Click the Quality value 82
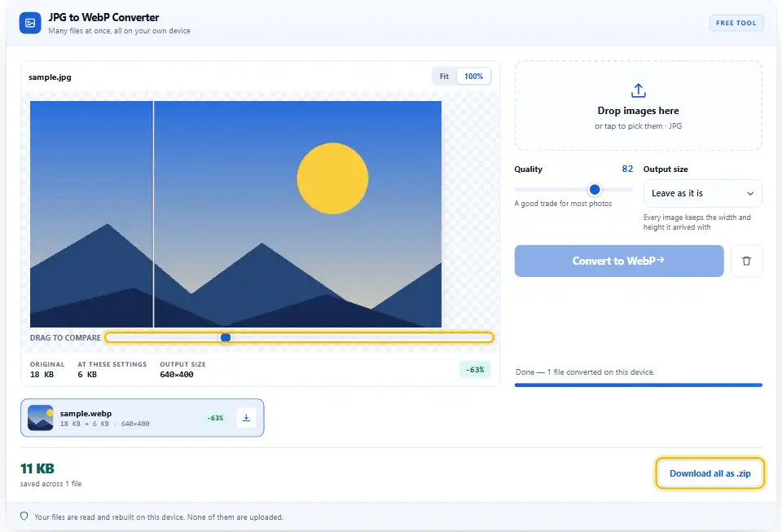Screen dimensions: 782x532 pos(627,169)
